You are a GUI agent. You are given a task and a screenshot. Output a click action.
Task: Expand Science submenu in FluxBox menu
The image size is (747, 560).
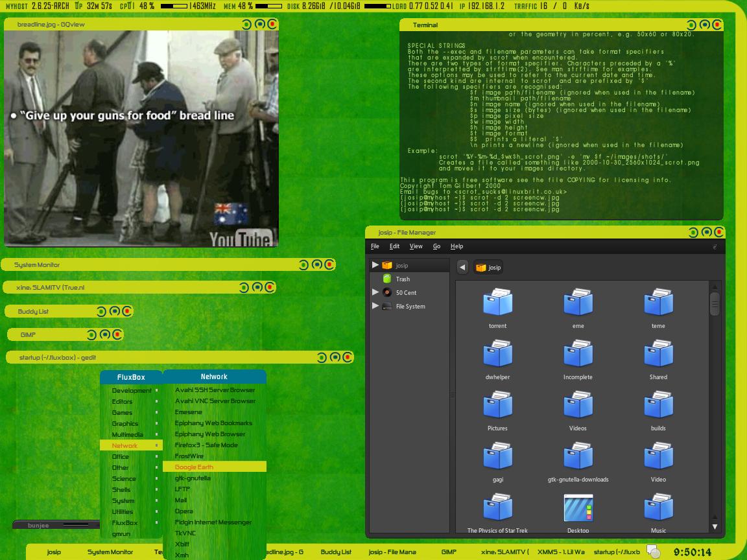tap(132, 478)
